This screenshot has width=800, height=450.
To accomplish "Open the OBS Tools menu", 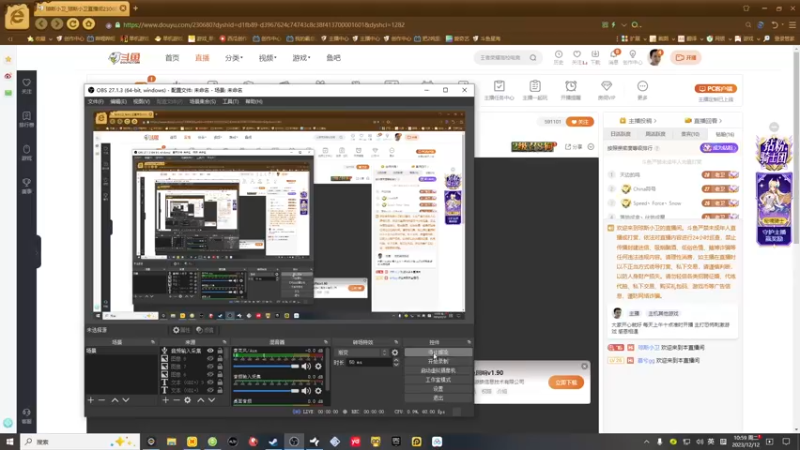I will pos(231,102).
